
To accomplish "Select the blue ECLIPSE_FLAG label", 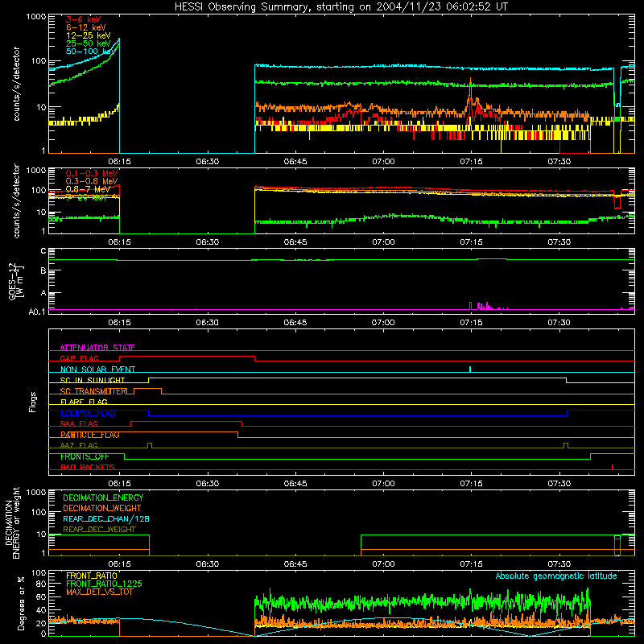I will (x=88, y=413).
